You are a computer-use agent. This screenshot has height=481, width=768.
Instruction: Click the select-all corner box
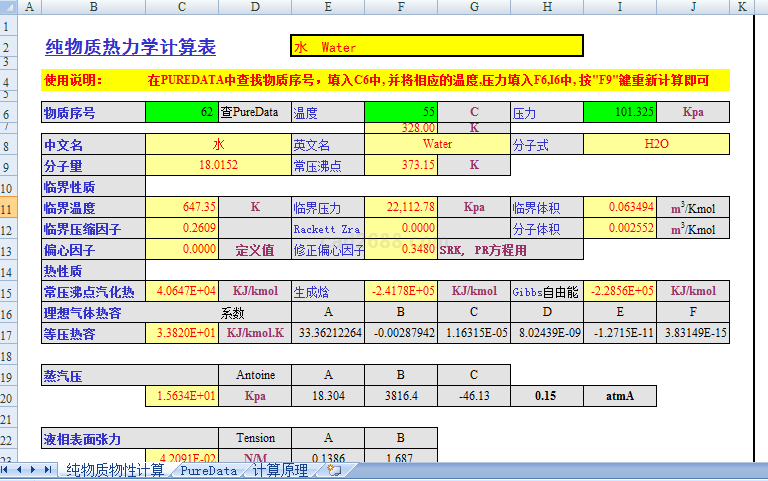[8, 7]
